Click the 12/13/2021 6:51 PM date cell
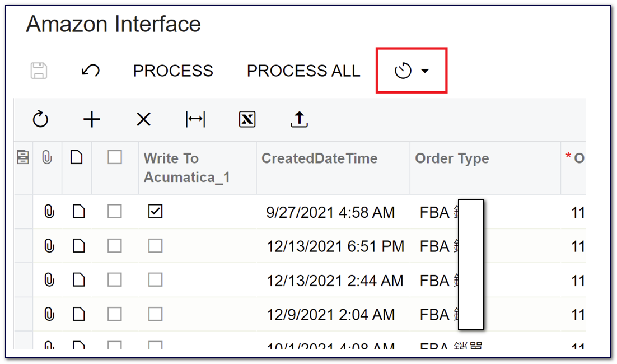This screenshot has width=617, height=364. [x=335, y=246]
